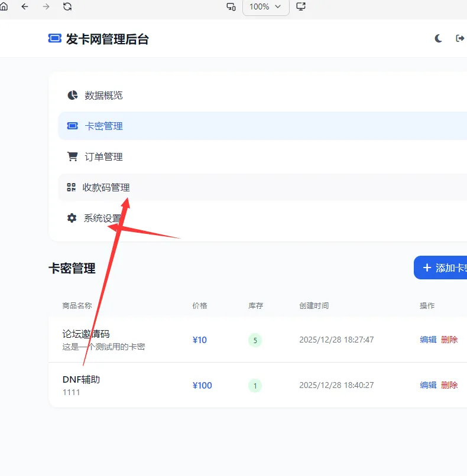Click the stock badge 5 for 论坛邀请码
This screenshot has width=467, height=476.
click(x=255, y=340)
